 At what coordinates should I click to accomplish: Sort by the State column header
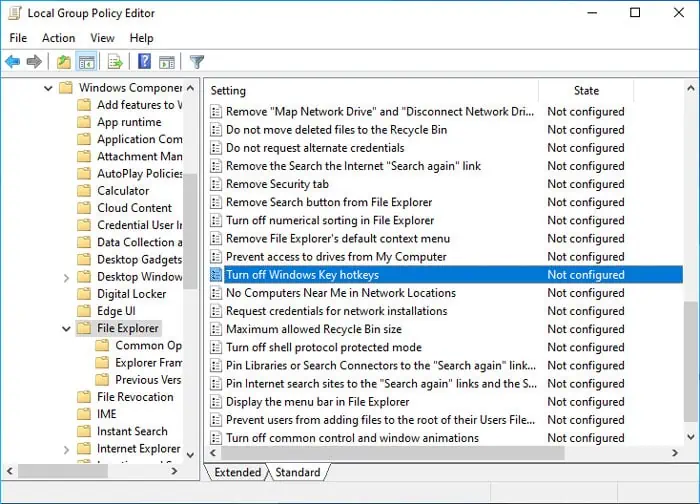(x=586, y=91)
